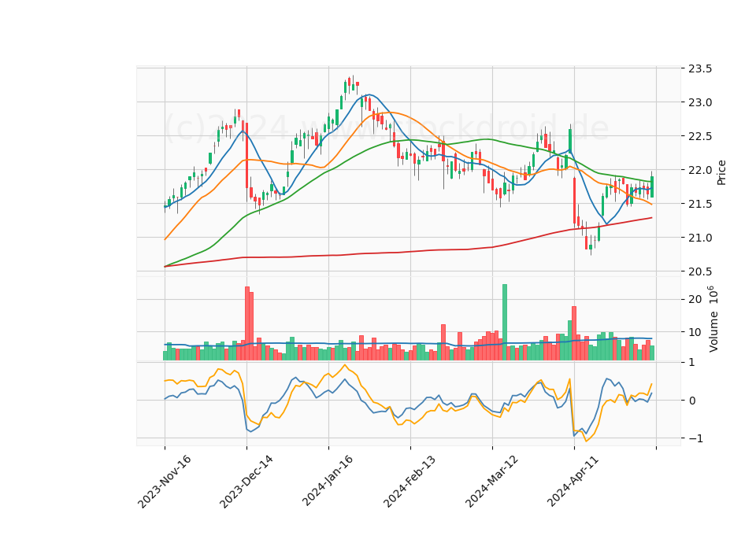Click the tallest red volume bar in December
The width and height of the screenshot is (756, 543).
coord(247,323)
